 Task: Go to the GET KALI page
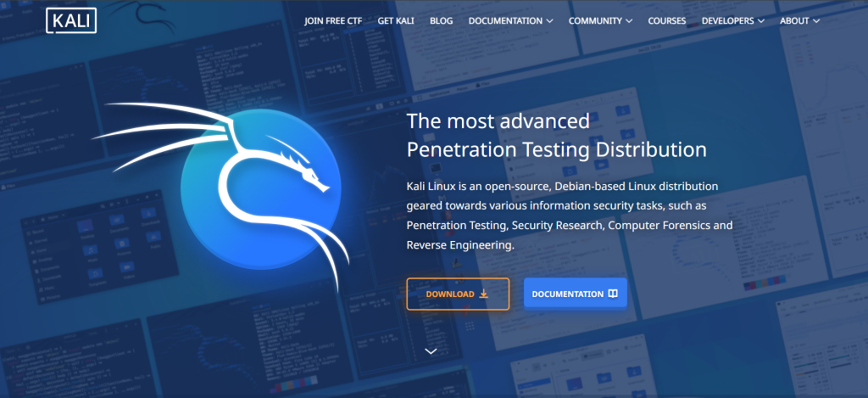pos(396,21)
